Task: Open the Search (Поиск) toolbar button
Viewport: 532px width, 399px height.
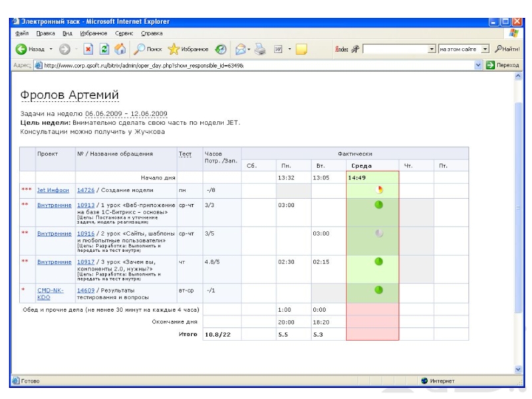Action: click(148, 49)
